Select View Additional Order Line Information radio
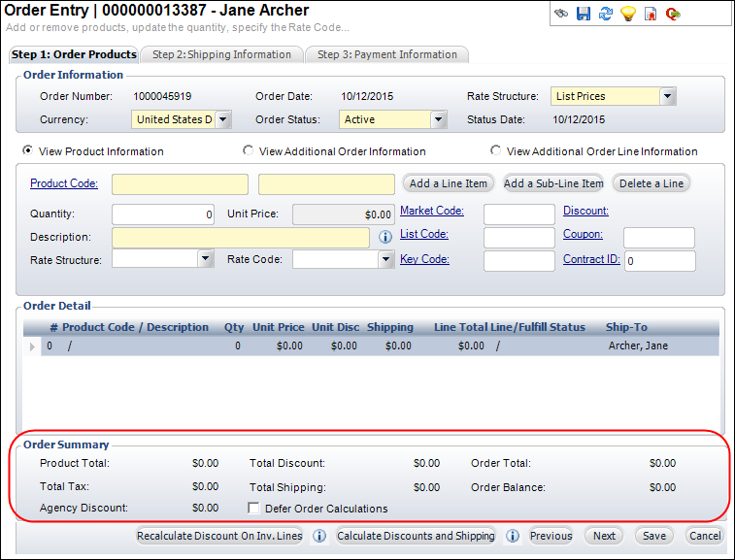The width and height of the screenshot is (735, 560). tap(495, 150)
